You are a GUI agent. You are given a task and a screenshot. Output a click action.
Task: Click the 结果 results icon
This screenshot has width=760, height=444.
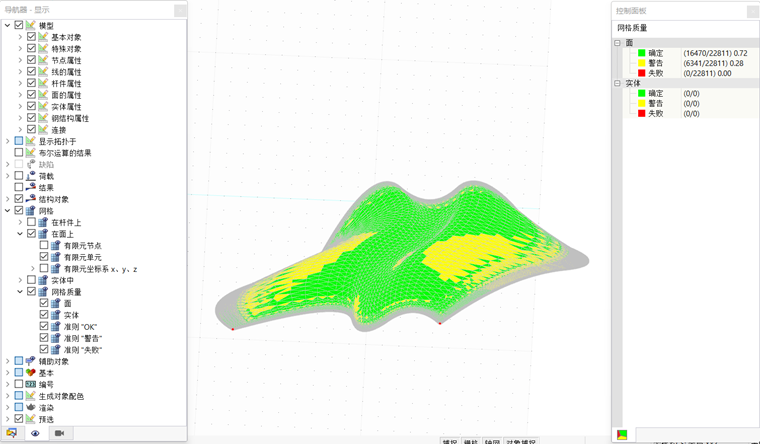pyautogui.click(x=31, y=187)
